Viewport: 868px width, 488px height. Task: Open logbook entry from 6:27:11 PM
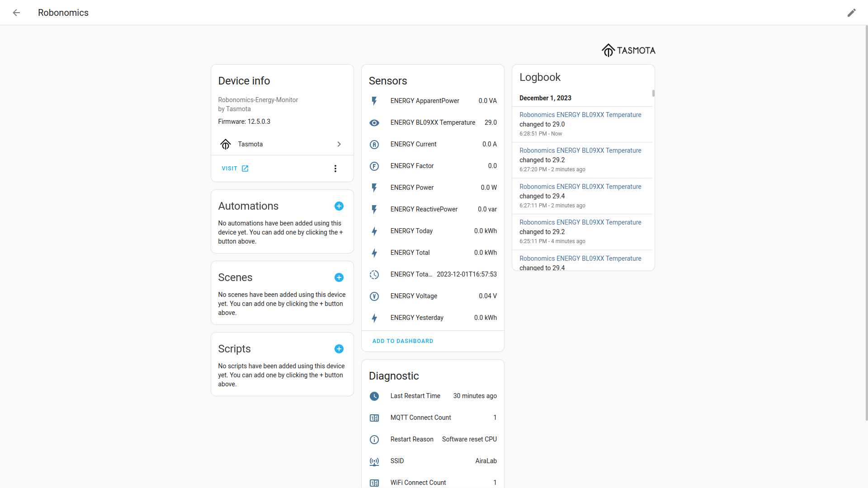582,196
